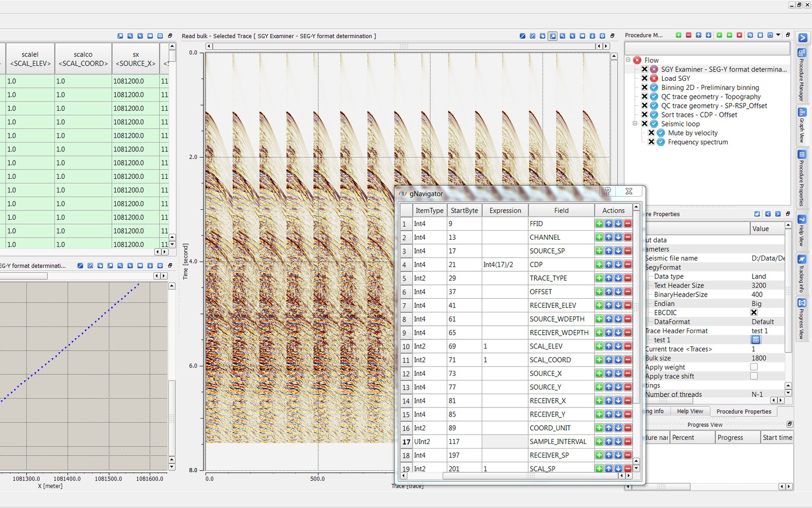This screenshot has width=812, height=508.
Task: Move SOURCE_SP row up
Action: pyautogui.click(x=608, y=251)
